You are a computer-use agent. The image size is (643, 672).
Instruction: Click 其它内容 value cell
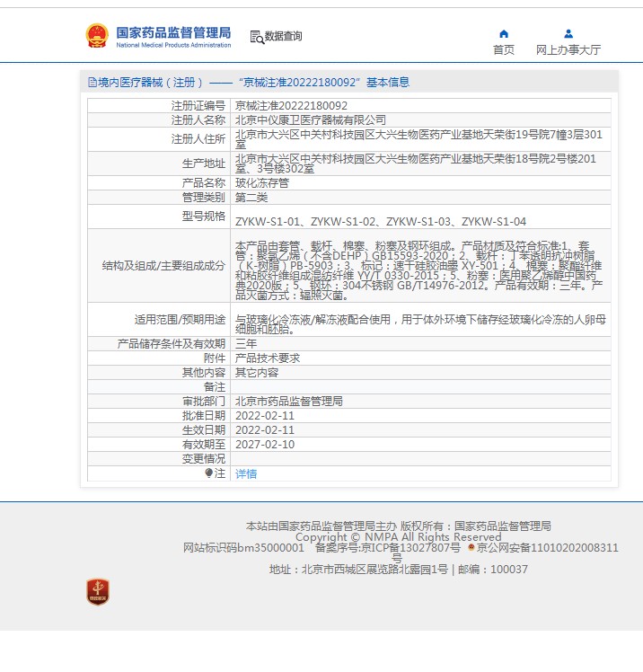pos(257,373)
